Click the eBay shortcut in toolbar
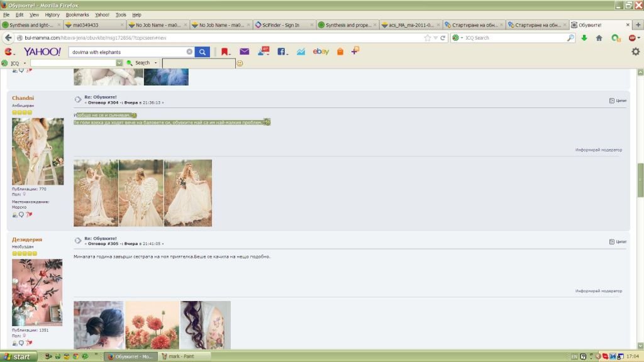The image size is (644, 362). coord(321,52)
